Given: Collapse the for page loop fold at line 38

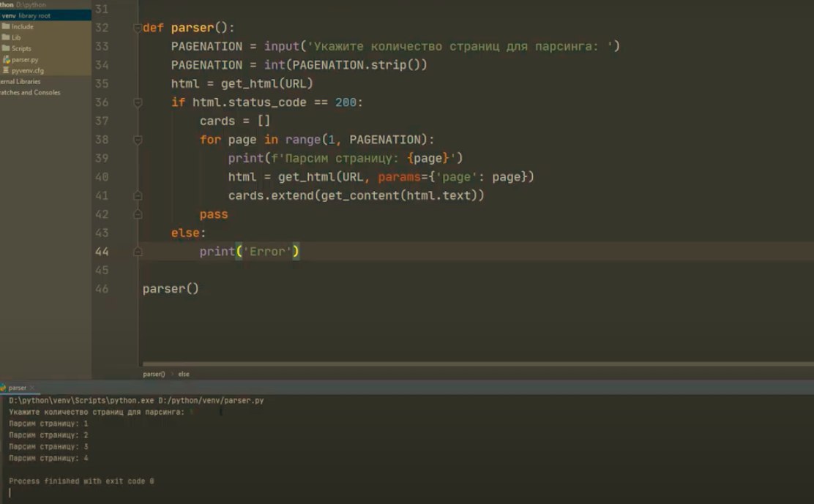Looking at the screenshot, I should (138, 140).
